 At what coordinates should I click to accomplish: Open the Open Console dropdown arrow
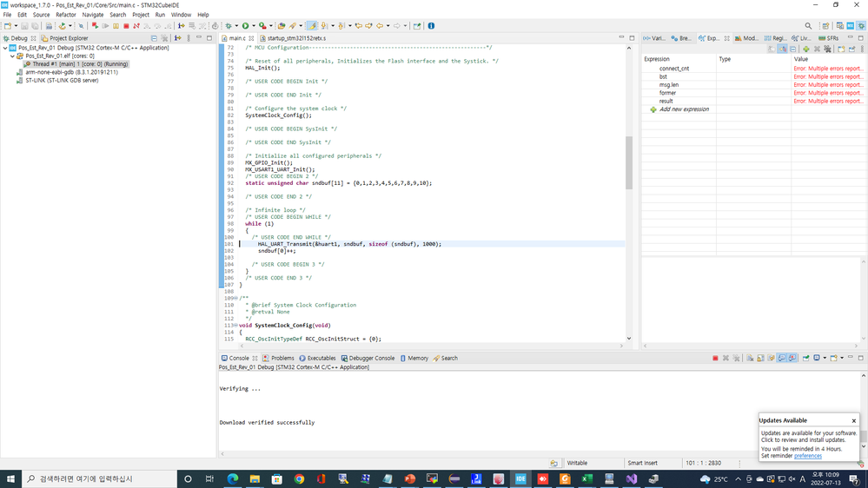(x=842, y=358)
